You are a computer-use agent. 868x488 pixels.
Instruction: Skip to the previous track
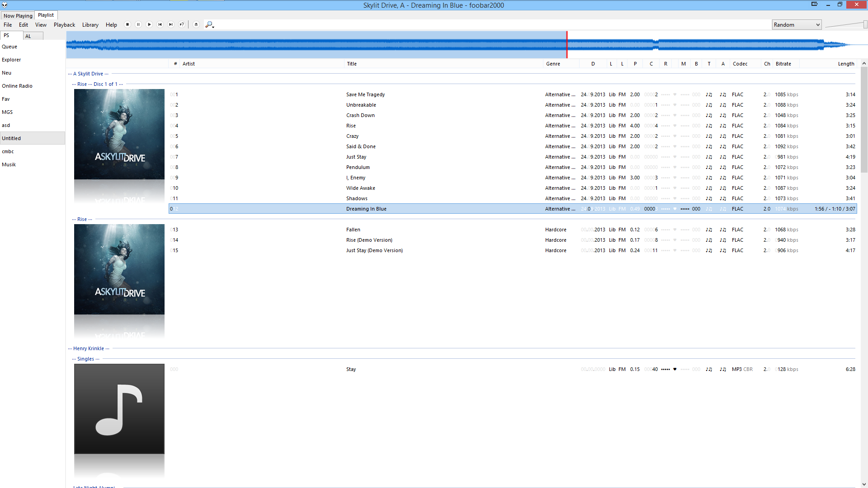160,25
